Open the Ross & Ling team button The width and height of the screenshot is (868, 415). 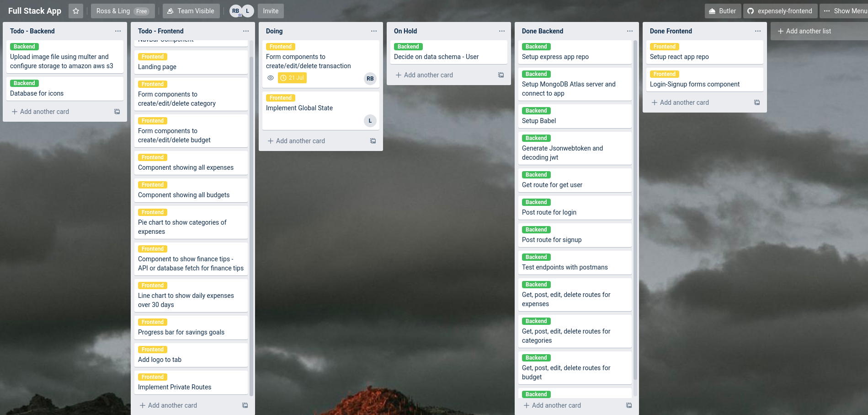coord(122,11)
